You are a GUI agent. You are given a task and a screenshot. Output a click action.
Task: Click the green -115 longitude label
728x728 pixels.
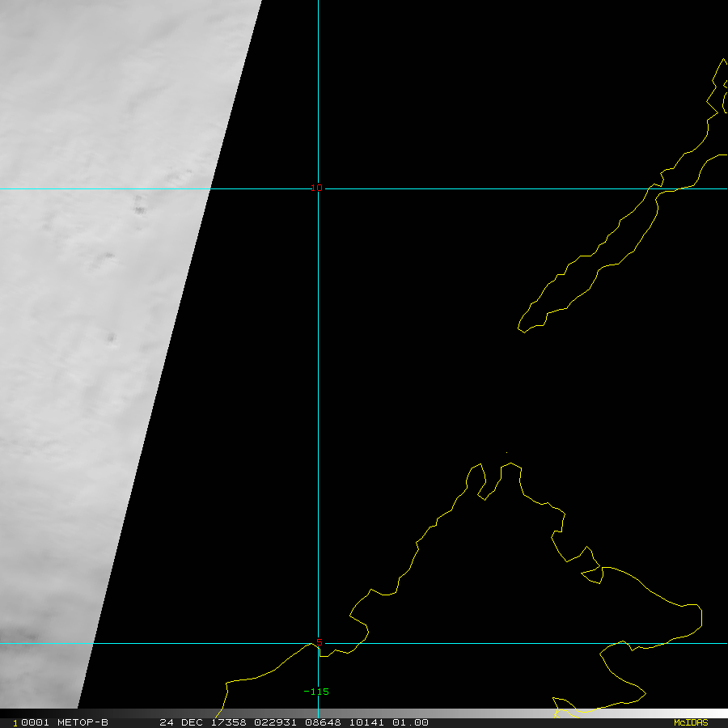pyautogui.click(x=316, y=692)
